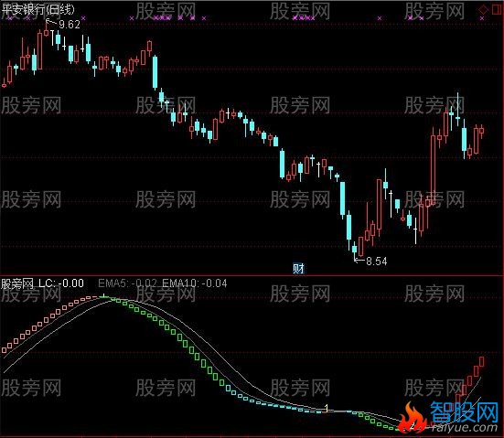
Task: Click the blue 财 finance marker
Action: tap(298, 268)
